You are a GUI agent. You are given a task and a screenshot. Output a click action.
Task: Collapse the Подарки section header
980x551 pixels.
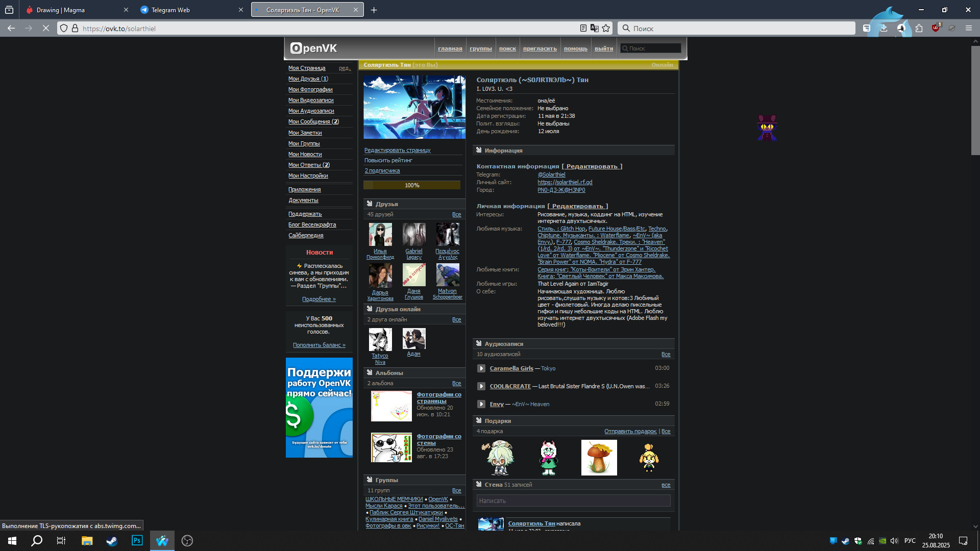[497, 421]
